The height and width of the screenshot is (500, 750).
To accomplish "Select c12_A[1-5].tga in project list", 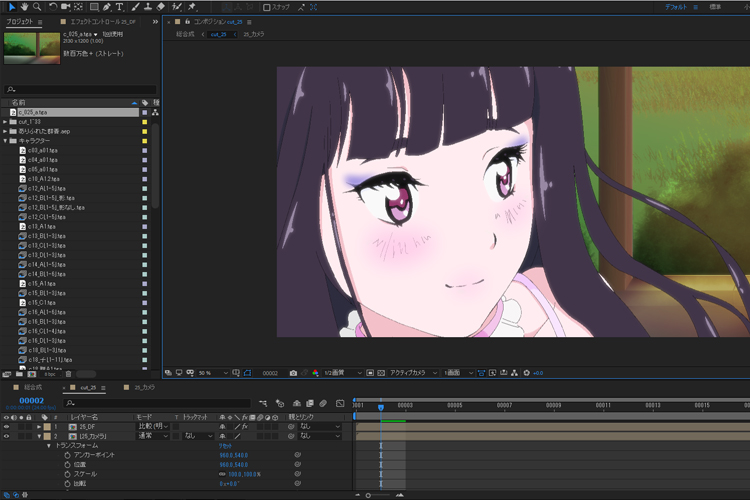I will click(46, 188).
